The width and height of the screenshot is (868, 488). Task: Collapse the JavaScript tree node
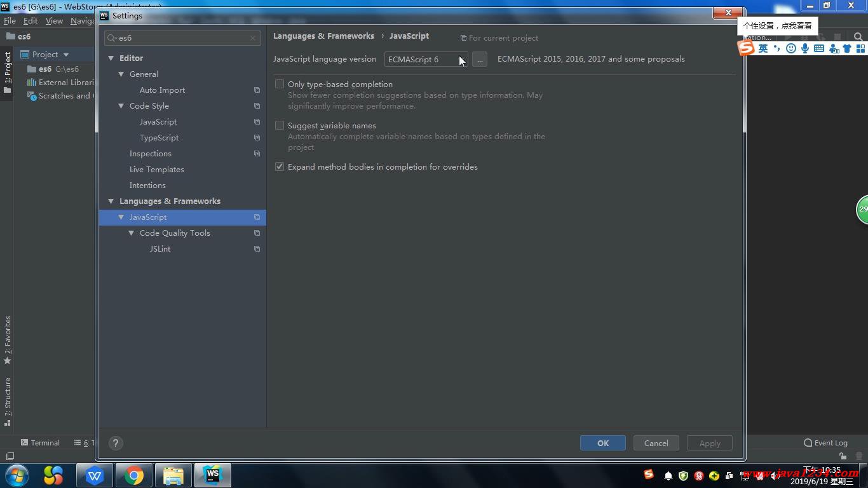(x=121, y=217)
